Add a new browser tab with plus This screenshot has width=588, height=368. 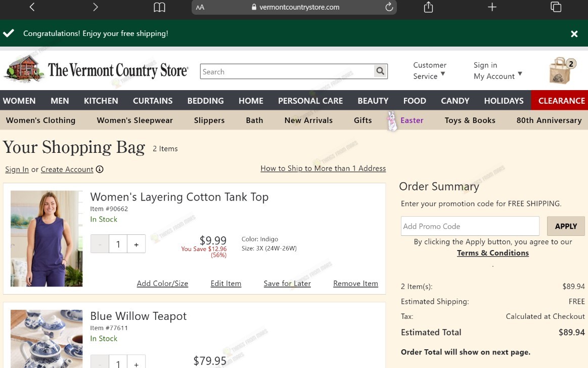point(492,7)
